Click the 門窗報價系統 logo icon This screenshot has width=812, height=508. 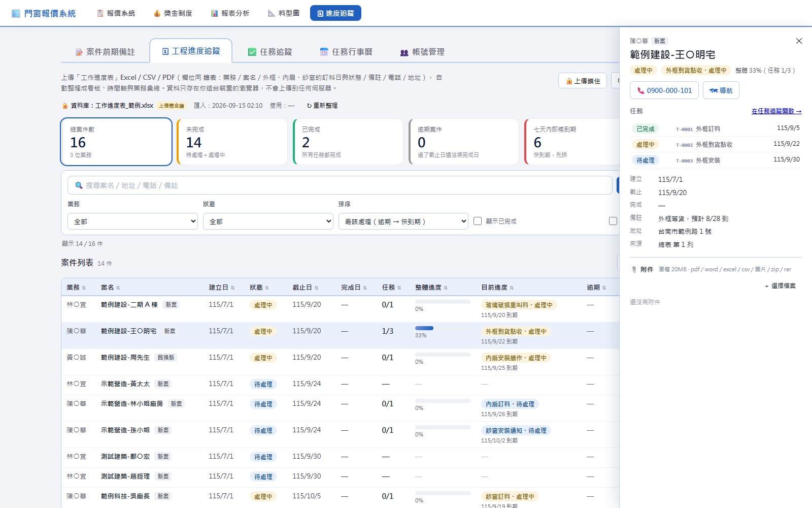(16, 13)
